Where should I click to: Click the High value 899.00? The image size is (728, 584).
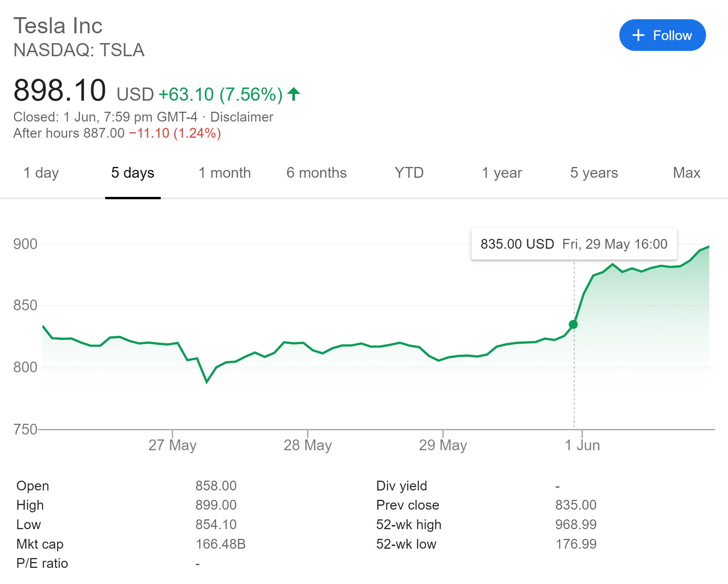[x=216, y=505]
